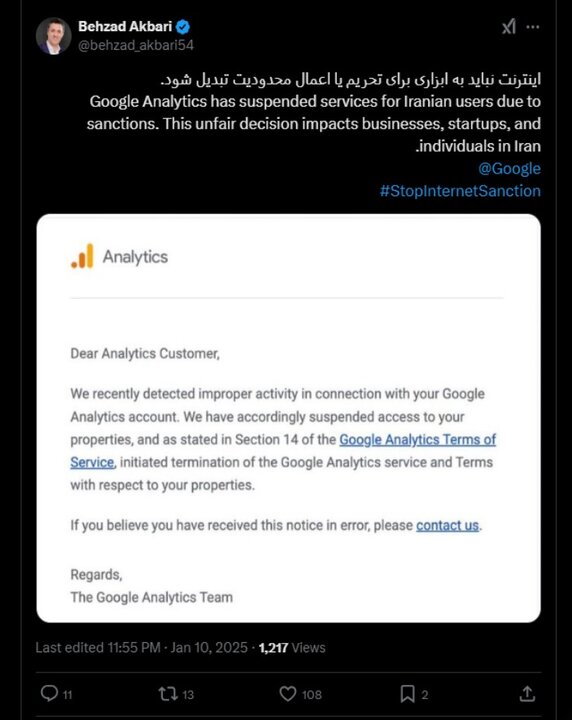
Task: Bookmark this post
Action: [x=407, y=693]
